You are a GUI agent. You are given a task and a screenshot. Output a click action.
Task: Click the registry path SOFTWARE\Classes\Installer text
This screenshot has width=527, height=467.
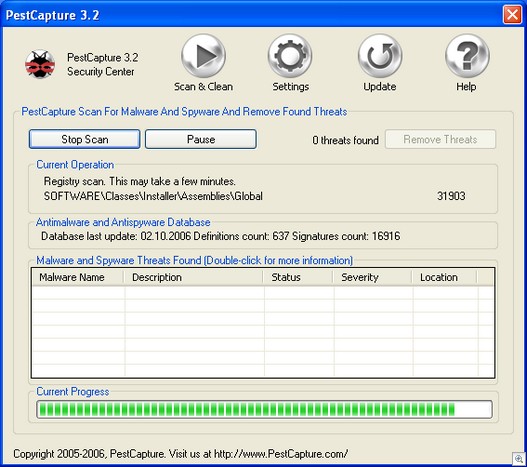click(153, 196)
